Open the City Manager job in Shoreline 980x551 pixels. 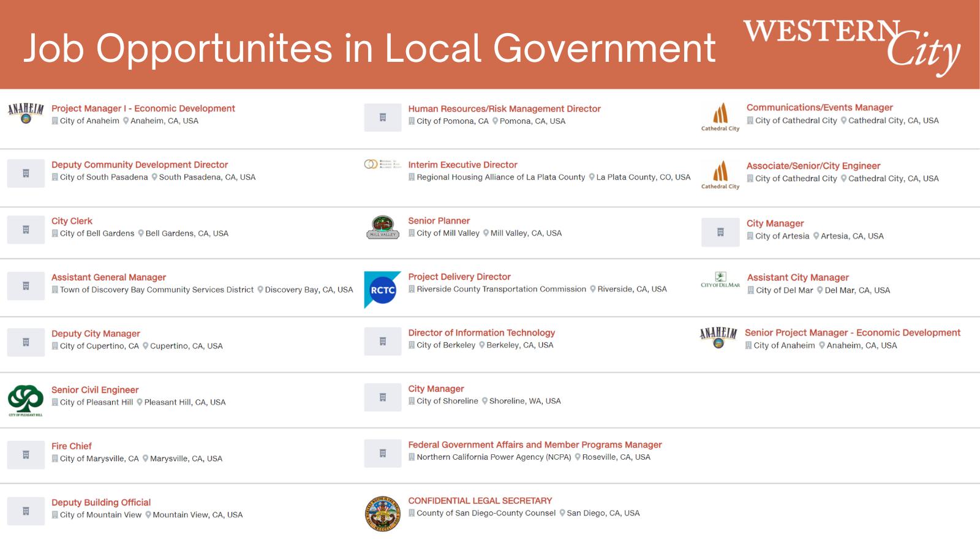point(436,389)
